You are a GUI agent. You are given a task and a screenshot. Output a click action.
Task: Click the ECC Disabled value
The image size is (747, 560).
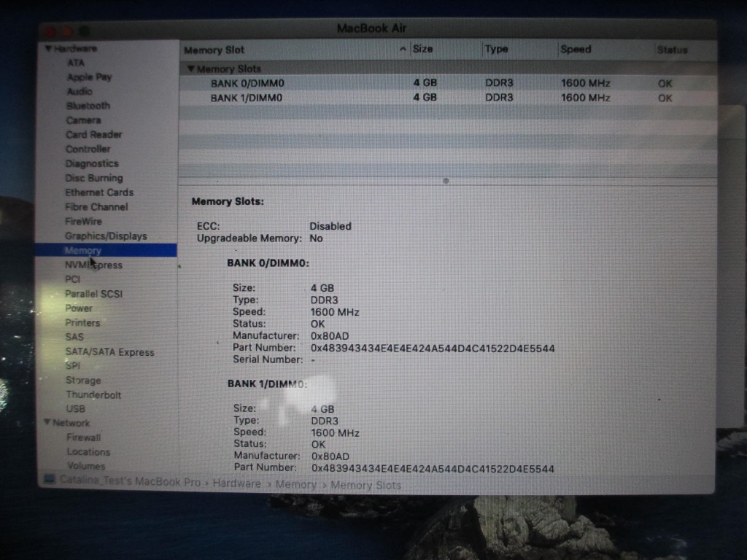330,226
